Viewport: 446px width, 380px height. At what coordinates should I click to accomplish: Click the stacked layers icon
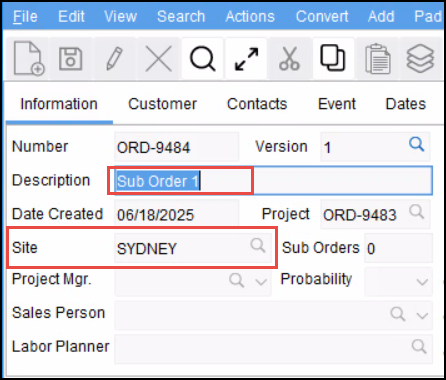[x=420, y=59]
